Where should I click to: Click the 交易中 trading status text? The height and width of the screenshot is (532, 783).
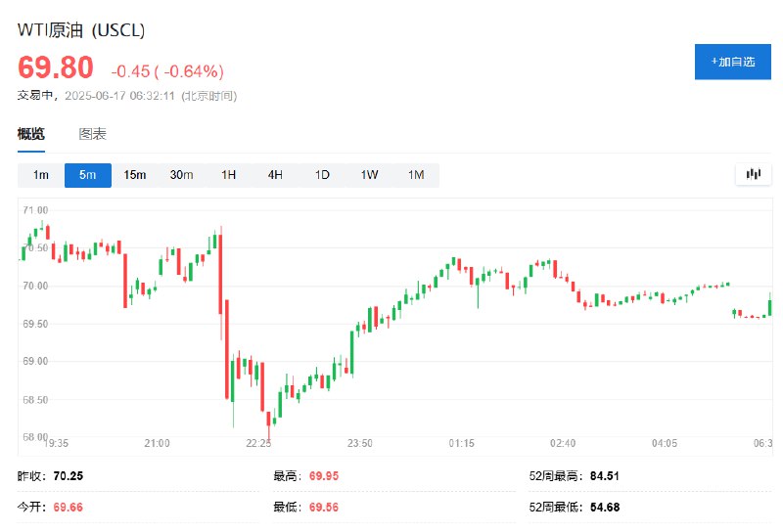pyautogui.click(x=35, y=95)
